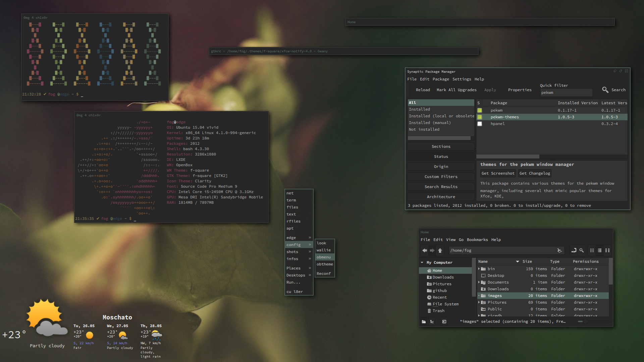This screenshot has height=362, width=644.
Task: Expand the bin folder row
Action: click(479, 269)
